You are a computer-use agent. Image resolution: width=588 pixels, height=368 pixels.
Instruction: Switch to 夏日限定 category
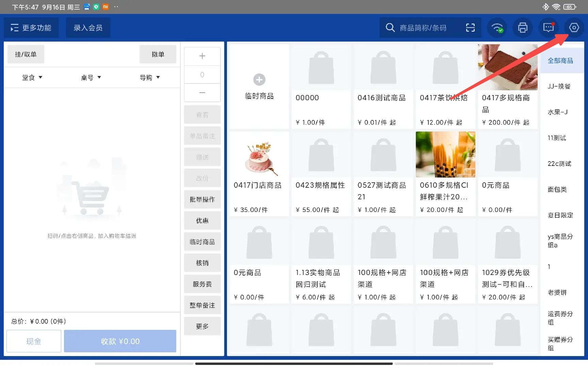click(560, 215)
